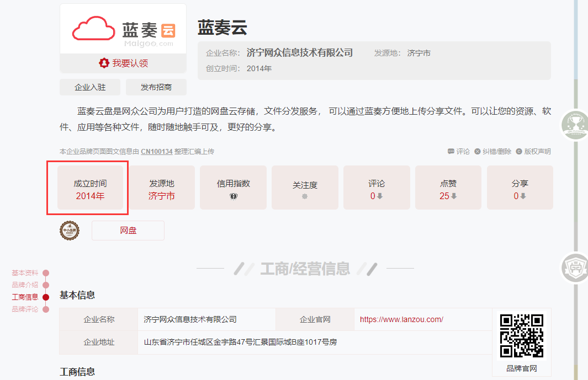Select 工商信息 in the side navigation
Viewport: 588px width, 380px height.
(x=25, y=297)
